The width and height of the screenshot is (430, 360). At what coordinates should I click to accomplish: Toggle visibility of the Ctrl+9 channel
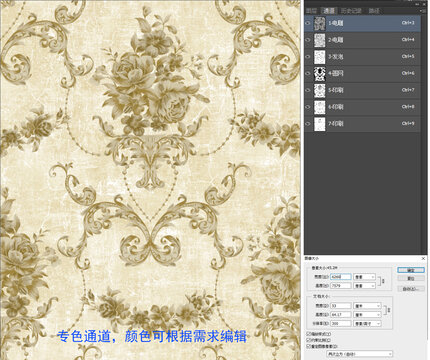(308, 124)
